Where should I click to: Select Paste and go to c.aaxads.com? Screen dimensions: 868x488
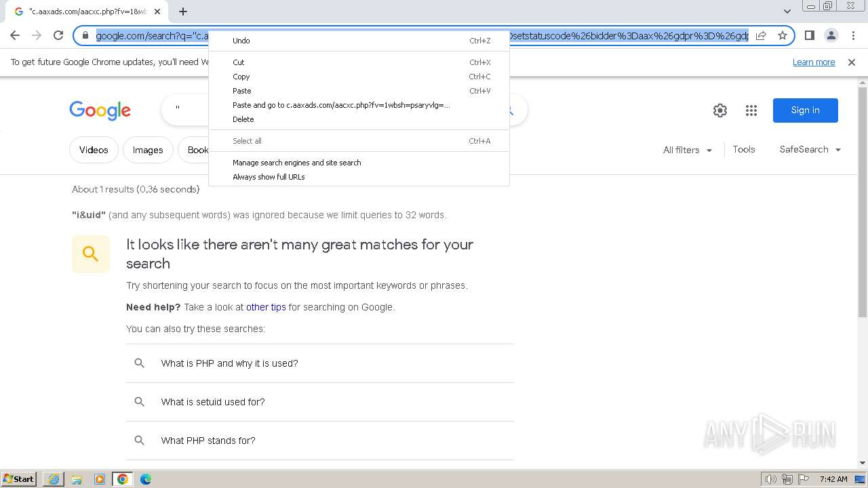(x=359, y=105)
